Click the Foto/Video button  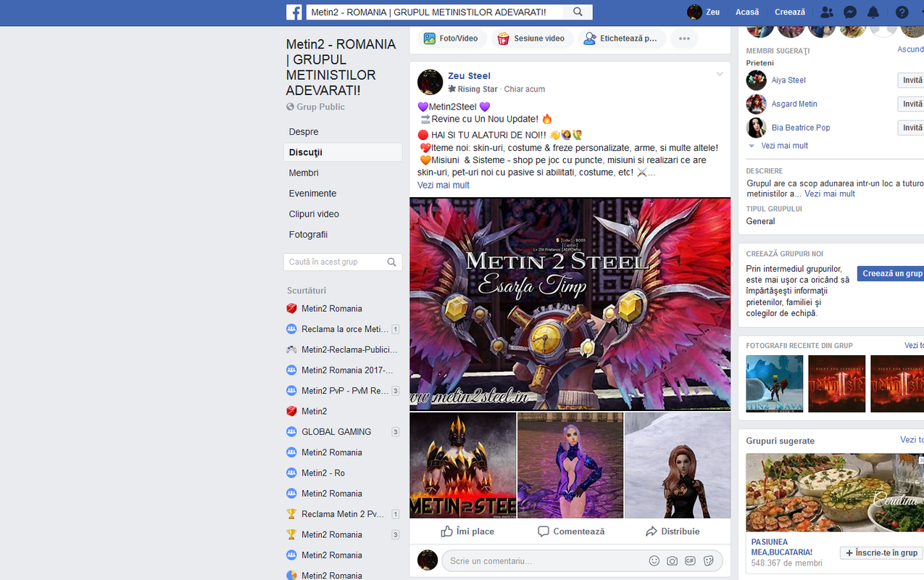click(451, 38)
